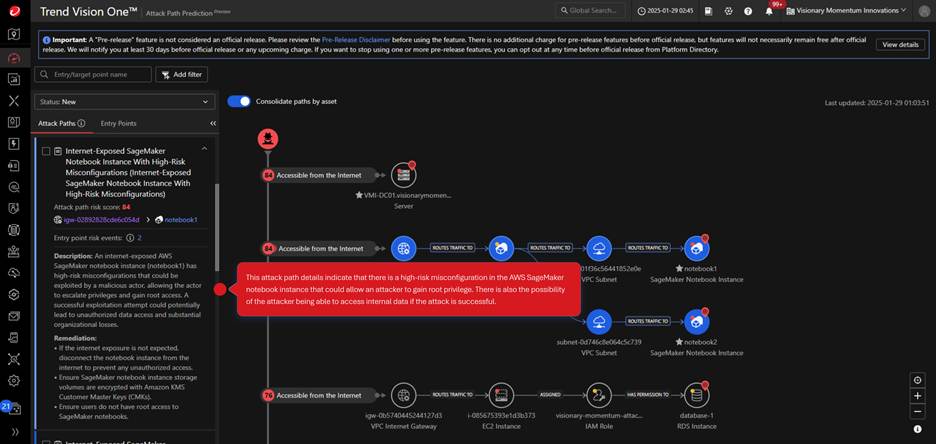Screen dimensions: 936x444
Task: Collapse the attack paths panel with double chevron
Action: coord(213,124)
